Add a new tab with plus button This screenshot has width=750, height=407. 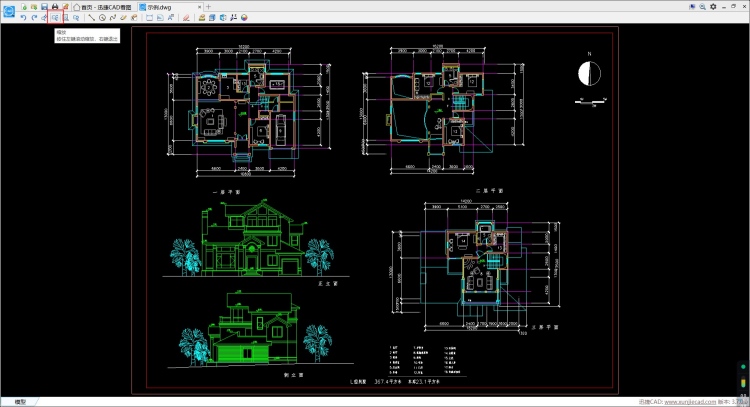pyautogui.click(x=209, y=7)
